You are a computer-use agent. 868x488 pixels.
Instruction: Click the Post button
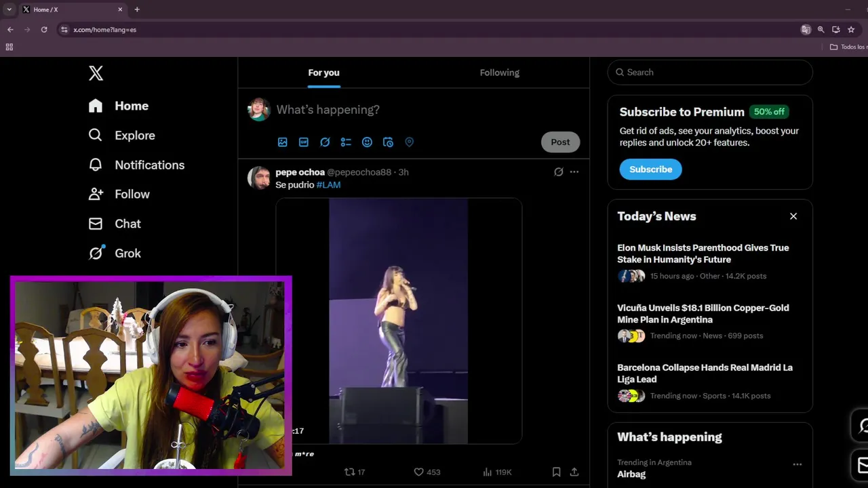pyautogui.click(x=560, y=142)
